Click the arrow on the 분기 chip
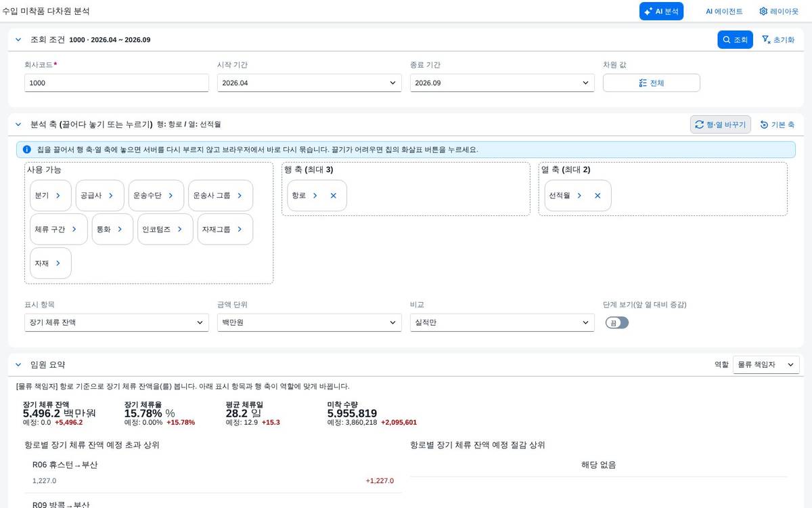This screenshot has height=508, width=812. coord(58,195)
